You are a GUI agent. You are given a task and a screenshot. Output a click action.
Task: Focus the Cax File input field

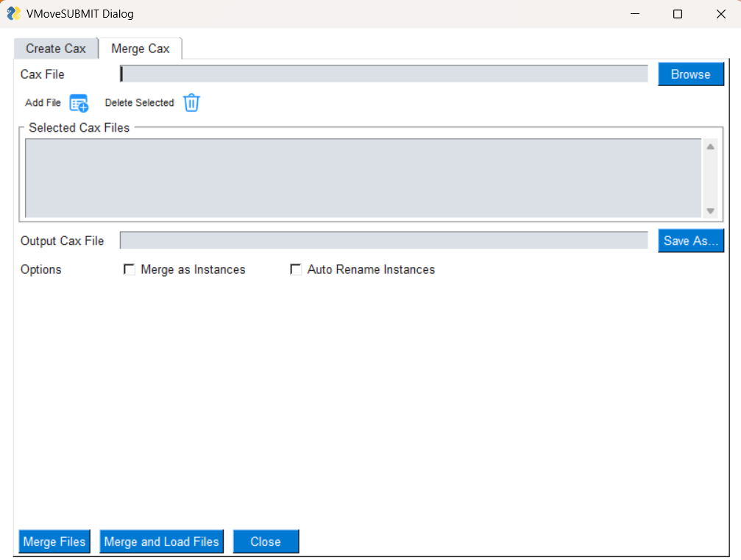[383, 74]
